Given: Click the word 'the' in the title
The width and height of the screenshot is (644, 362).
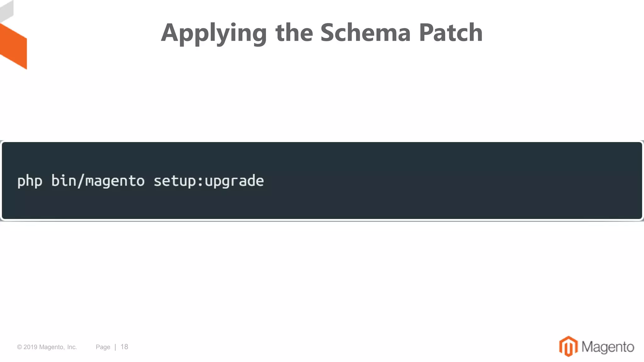Looking at the screenshot, I should tap(294, 32).
